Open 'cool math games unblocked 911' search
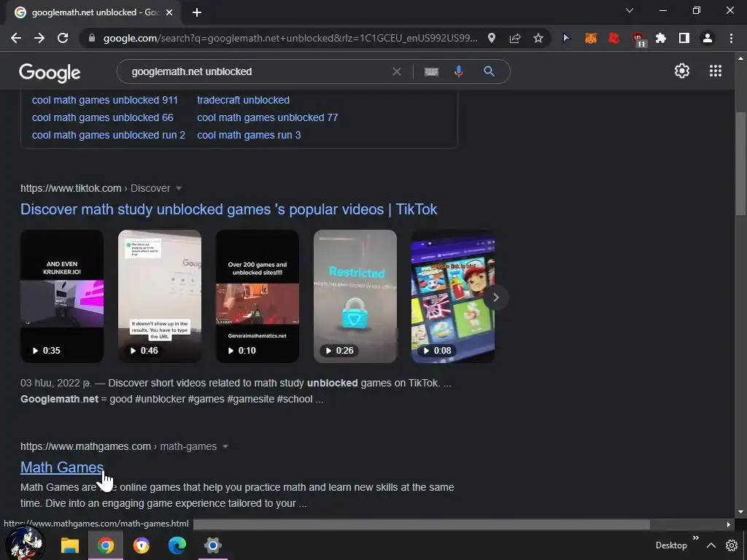The image size is (747, 560). click(x=105, y=100)
